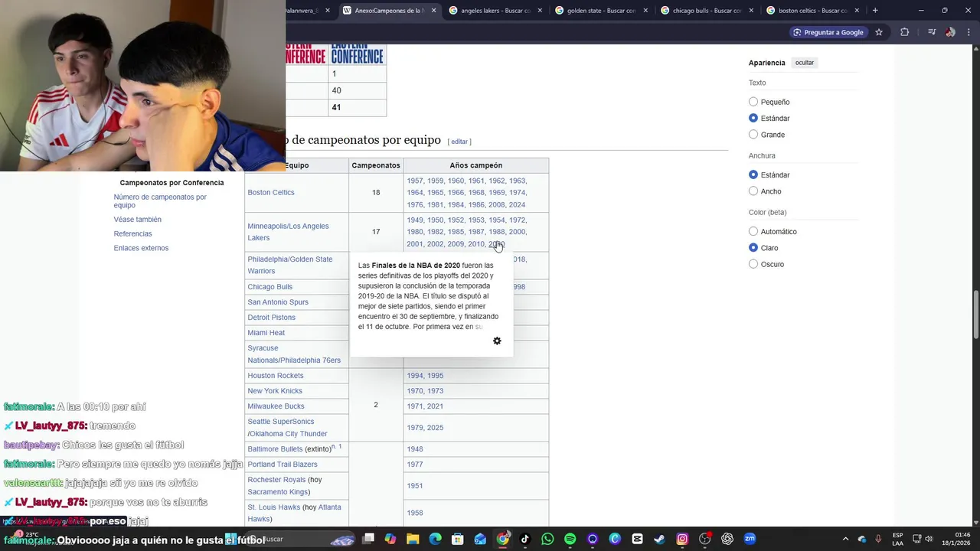Open Spotify from the taskbar
The width and height of the screenshot is (980, 551).
(x=570, y=539)
